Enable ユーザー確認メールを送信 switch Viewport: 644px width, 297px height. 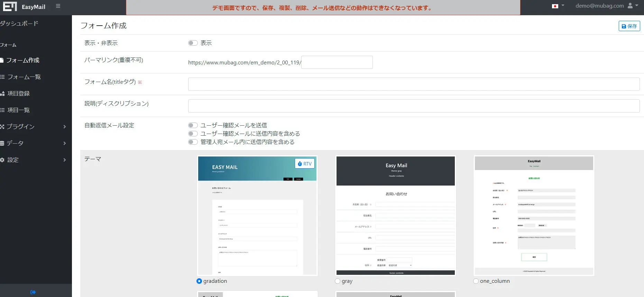193,125
